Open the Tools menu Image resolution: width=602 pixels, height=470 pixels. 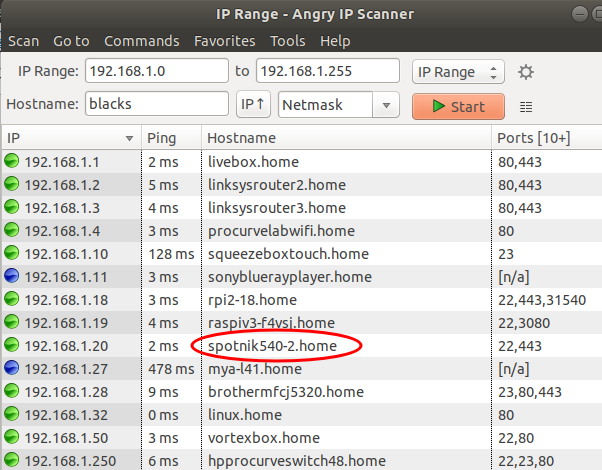tap(288, 41)
